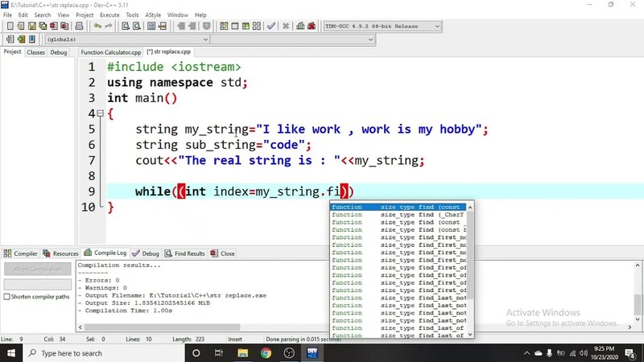Image resolution: width=644 pixels, height=362 pixels.
Task: Switch to the Classes sidebar tab
Action: (35, 52)
